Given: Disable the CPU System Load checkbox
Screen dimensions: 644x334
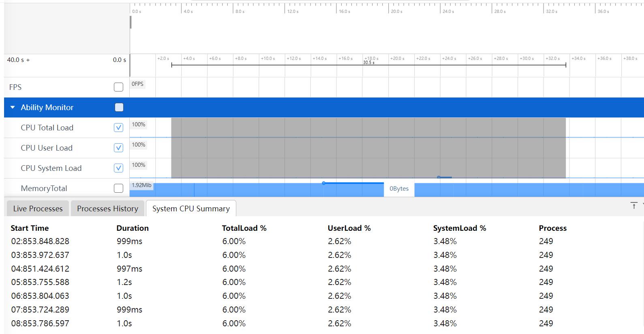Looking at the screenshot, I should coord(118,168).
